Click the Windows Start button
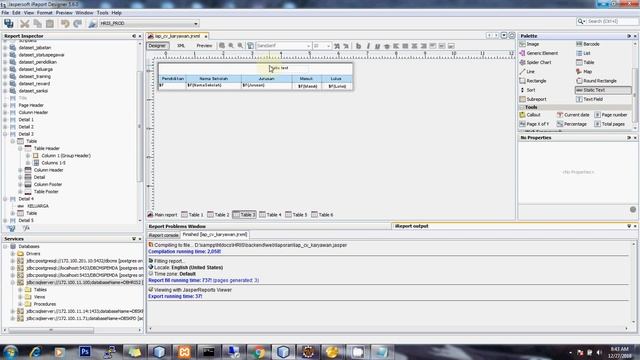Screen dimensions: 640x360 point(11,351)
